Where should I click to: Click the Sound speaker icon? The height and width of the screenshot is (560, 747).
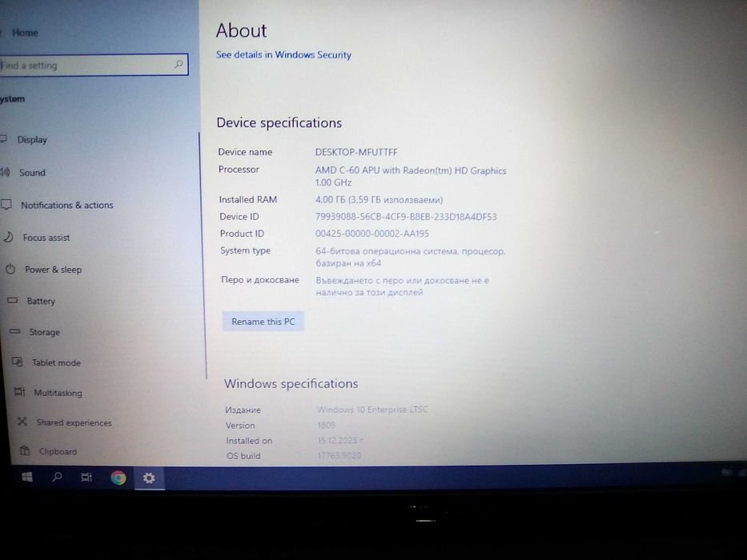[5, 172]
